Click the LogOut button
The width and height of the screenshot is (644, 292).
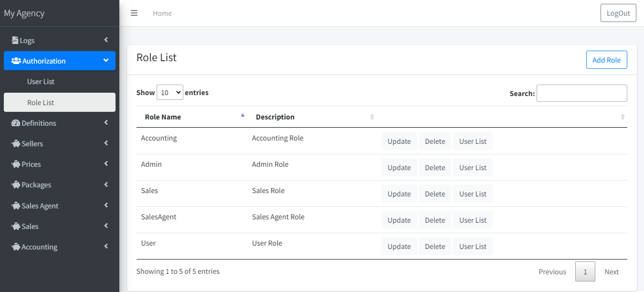pos(618,13)
